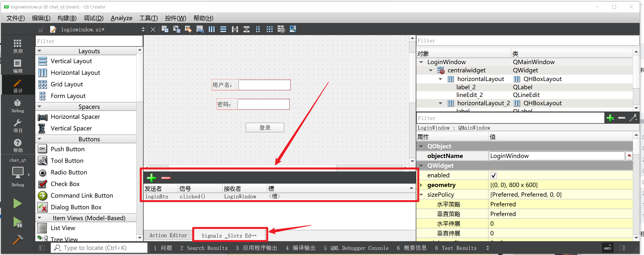Expand the geometry property

(x=421, y=185)
